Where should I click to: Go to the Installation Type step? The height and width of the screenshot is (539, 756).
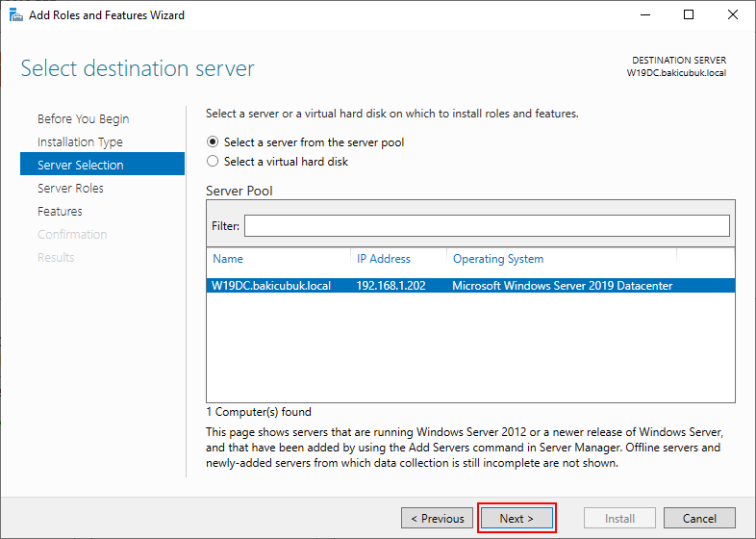point(80,141)
